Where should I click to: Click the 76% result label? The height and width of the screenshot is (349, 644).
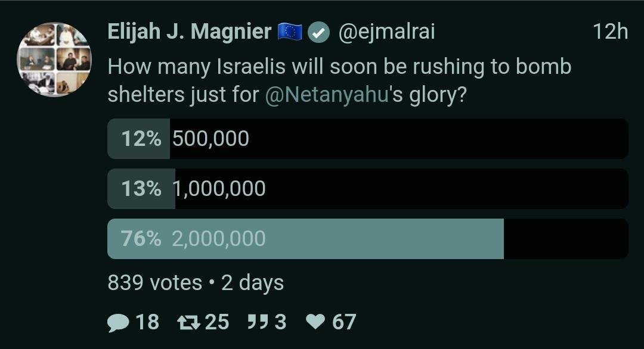point(141,239)
